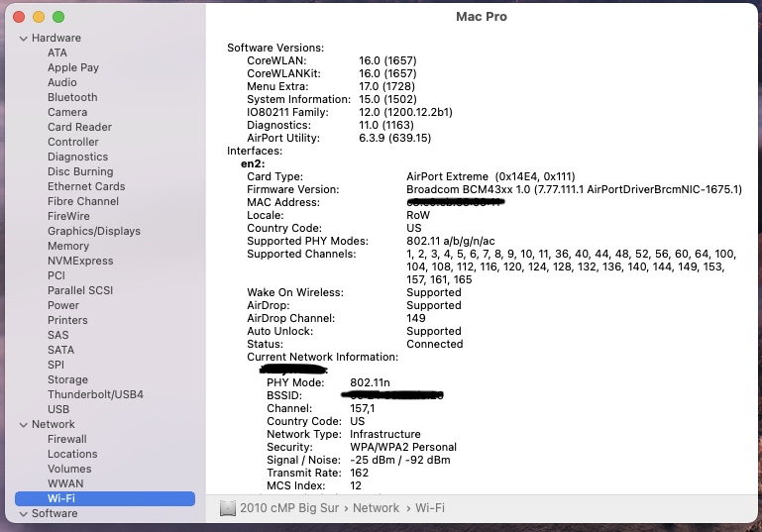
Task: Minimize window with yellow button
Action: [39, 17]
